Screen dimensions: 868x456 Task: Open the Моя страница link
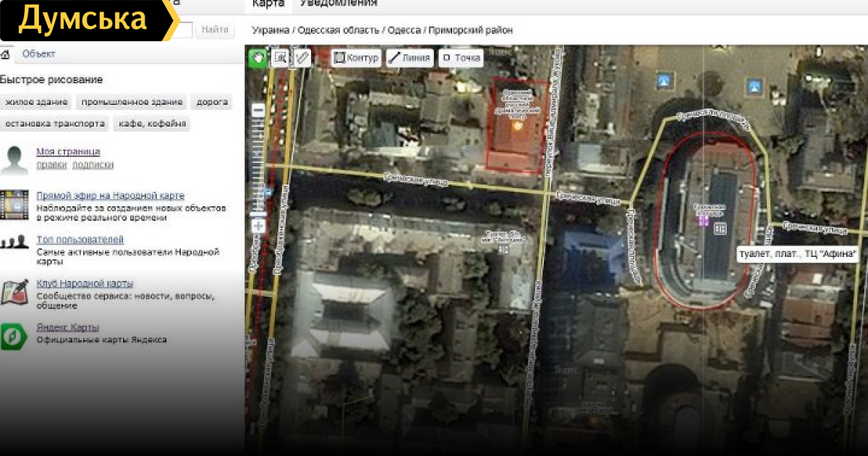click(x=68, y=152)
